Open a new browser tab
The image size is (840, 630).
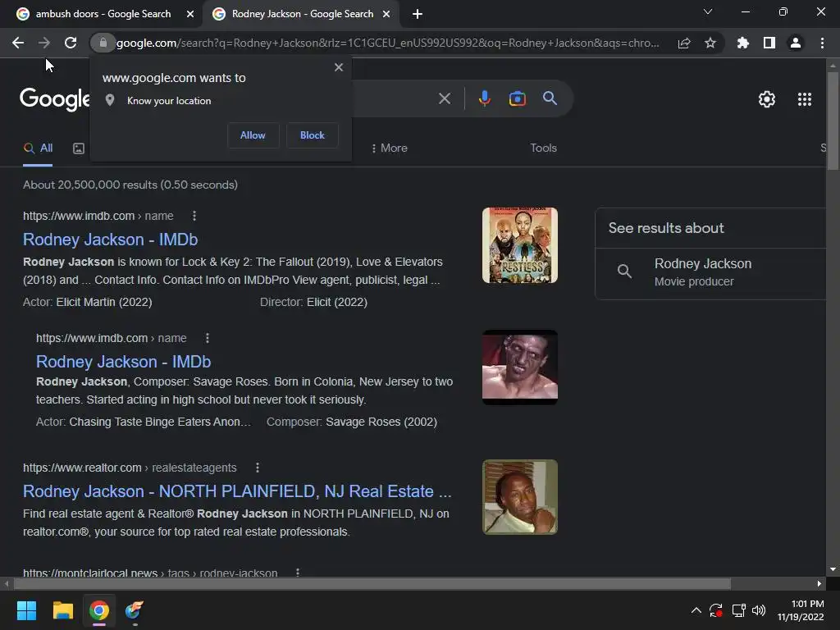pos(418,14)
